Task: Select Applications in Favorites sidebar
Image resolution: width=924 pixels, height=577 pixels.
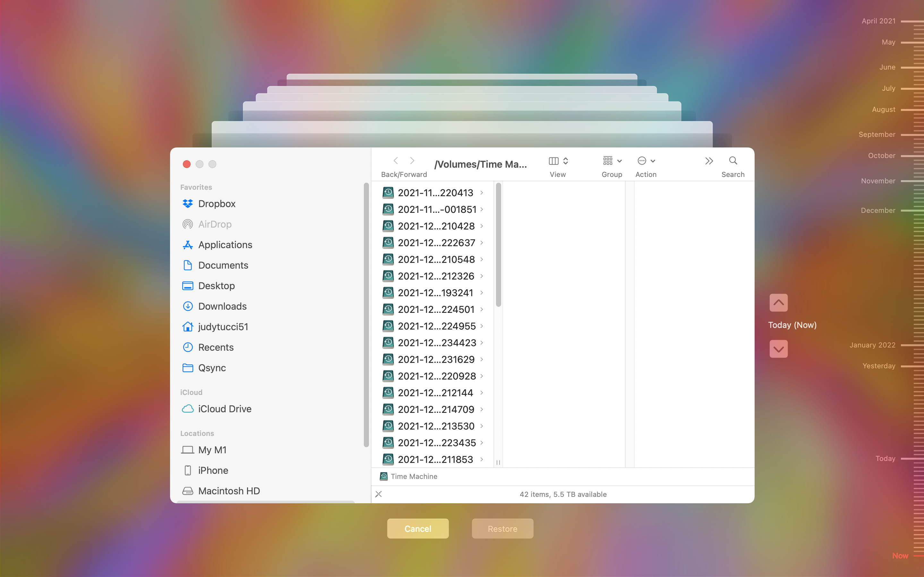Action: (225, 245)
